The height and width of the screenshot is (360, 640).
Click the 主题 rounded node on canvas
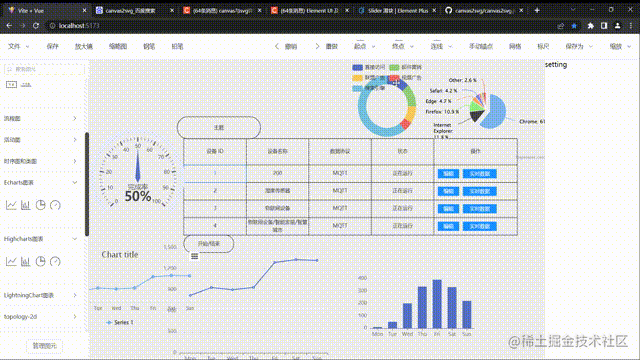point(219,127)
